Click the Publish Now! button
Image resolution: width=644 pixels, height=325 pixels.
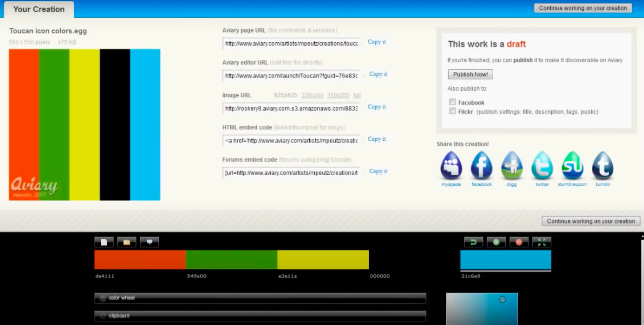(471, 74)
